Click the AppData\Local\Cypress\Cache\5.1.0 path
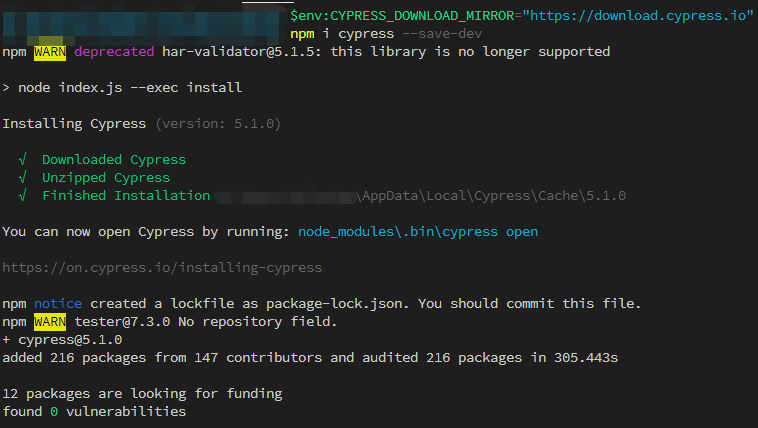Image resolution: width=758 pixels, height=428 pixels. 491,196
